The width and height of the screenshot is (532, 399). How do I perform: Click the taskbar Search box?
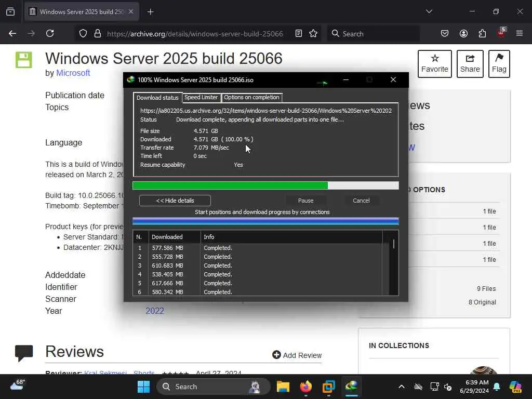[x=213, y=387]
